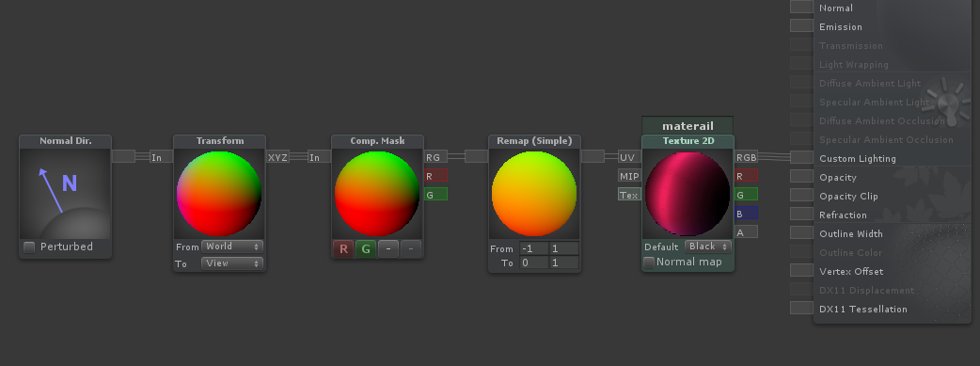Click the green G output connector on Texture 2D
The width and height of the screenshot is (980, 366).
pyautogui.click(x=746, y=195)
